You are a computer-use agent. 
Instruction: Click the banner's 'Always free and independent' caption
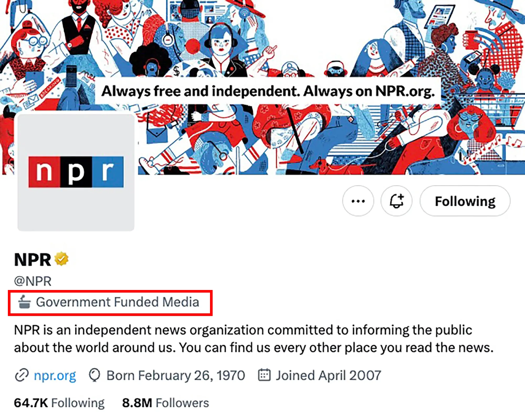268,91
